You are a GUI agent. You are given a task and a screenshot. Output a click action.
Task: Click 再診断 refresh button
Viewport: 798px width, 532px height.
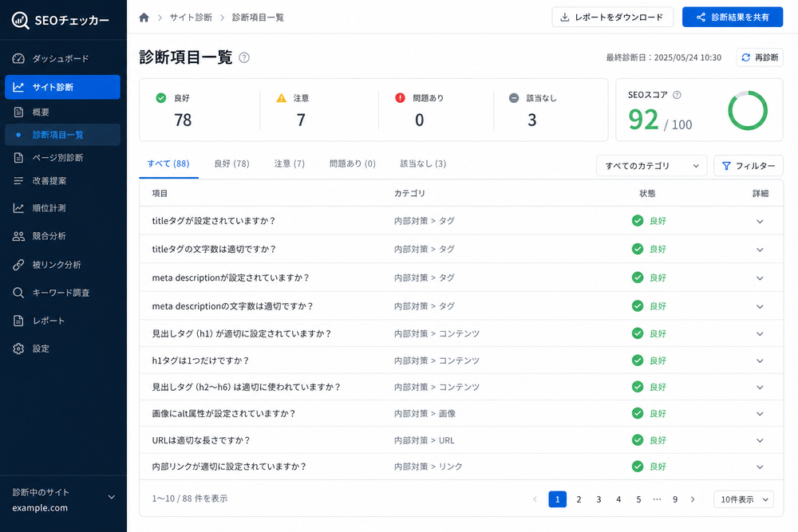tap(760, 57)
